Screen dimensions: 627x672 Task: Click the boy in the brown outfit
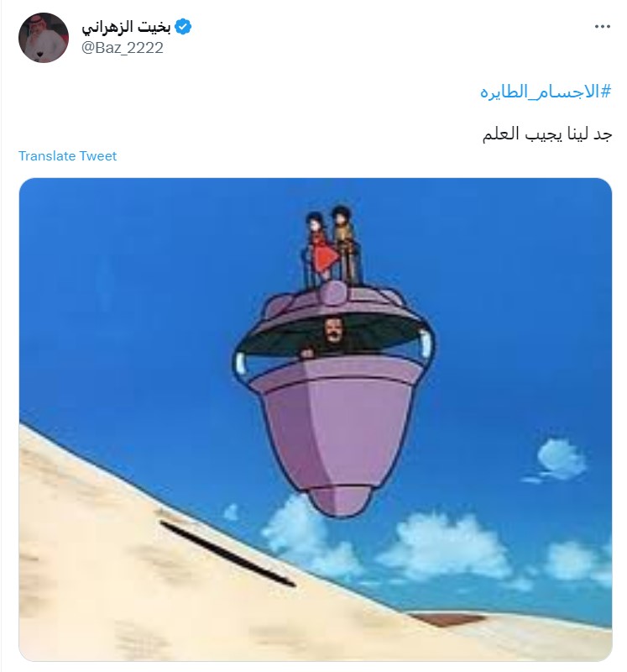point(345,246)
